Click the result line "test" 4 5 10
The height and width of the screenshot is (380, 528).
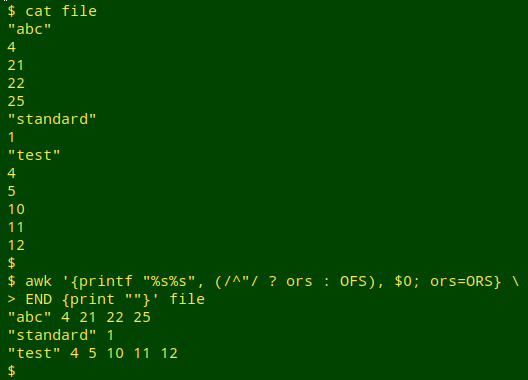tap(93, 353)
